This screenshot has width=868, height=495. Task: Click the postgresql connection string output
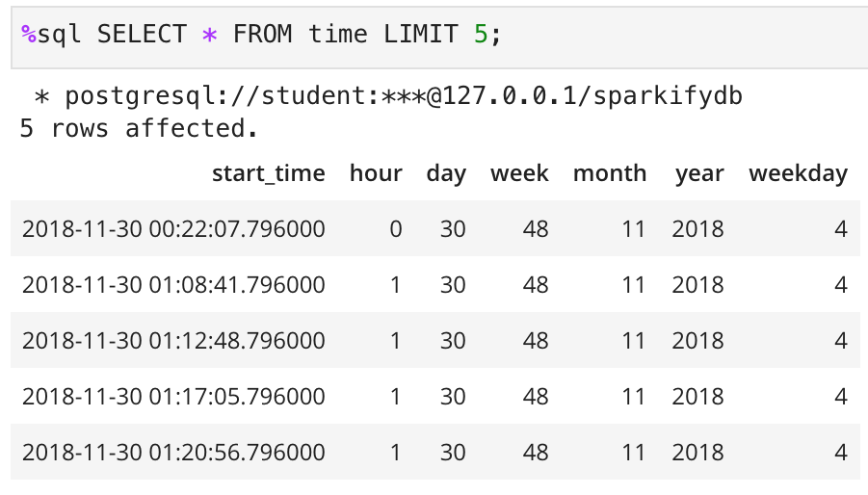[x=387, y=96]
